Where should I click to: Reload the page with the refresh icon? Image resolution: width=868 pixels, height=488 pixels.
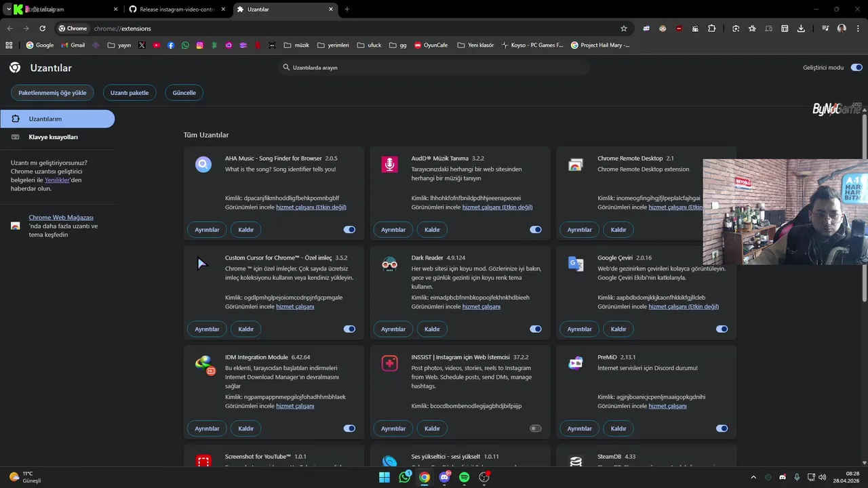(x=42, y=28)
